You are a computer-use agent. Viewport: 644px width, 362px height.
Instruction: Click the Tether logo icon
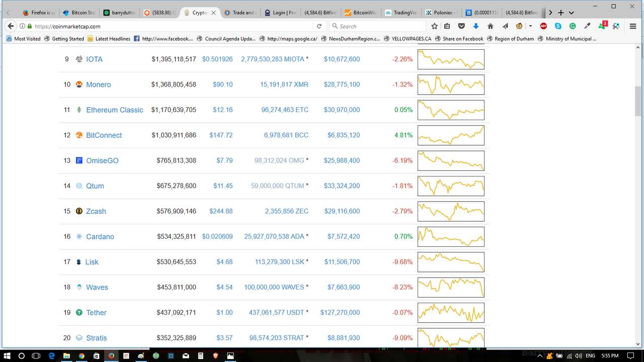[79, 313]
